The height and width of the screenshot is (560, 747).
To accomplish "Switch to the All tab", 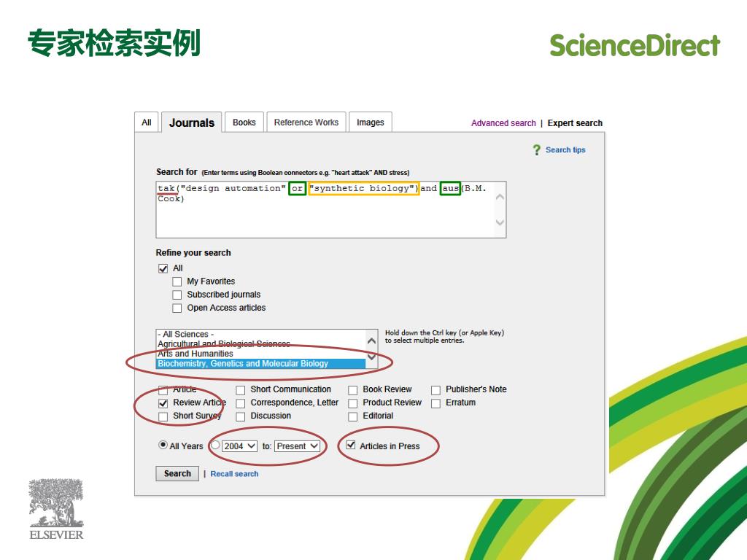I will click(146, 122).
